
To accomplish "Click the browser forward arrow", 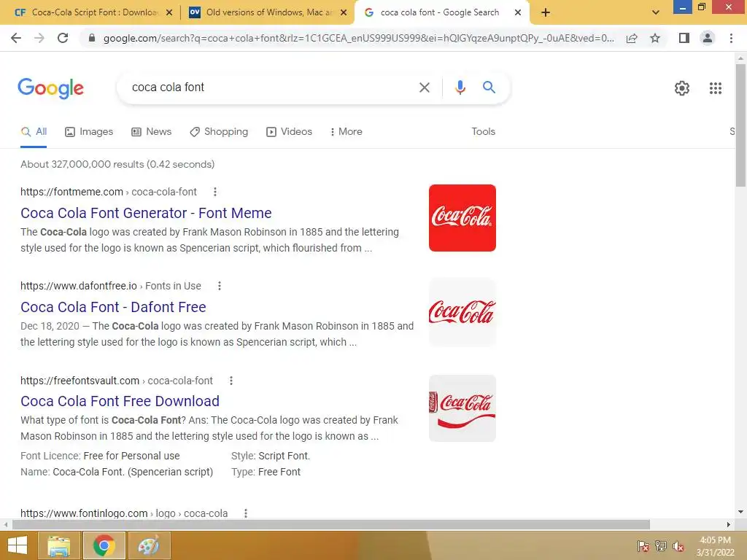I will [x=39, y=38].
